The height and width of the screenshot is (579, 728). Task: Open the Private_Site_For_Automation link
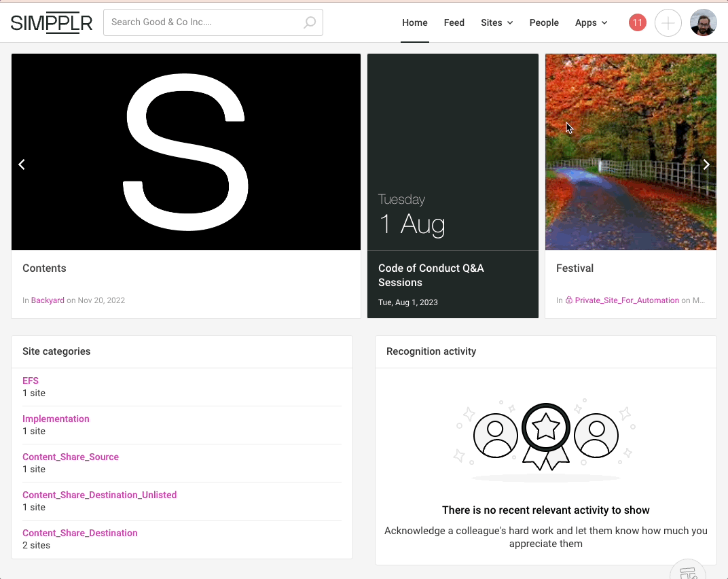click(626, 300)
